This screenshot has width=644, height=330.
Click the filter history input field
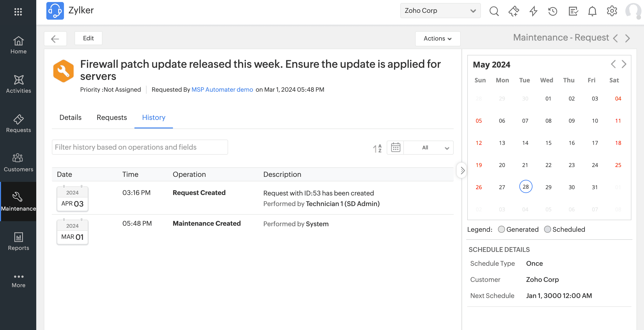point(140,147)
